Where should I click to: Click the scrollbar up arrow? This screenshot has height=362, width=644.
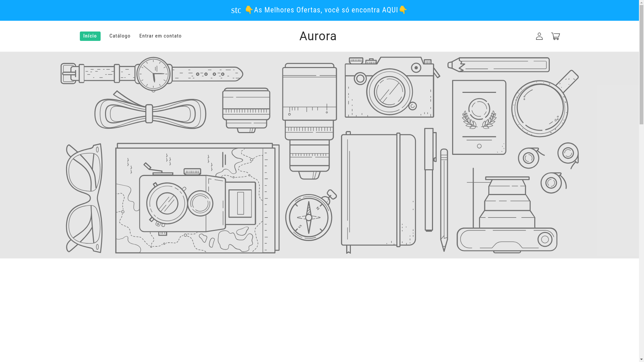click(641, 2)
